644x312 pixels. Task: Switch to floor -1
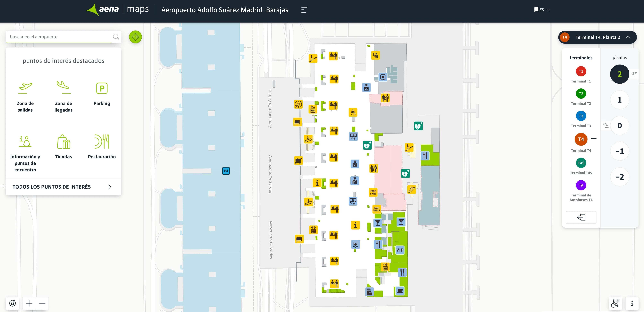point(619,151)
